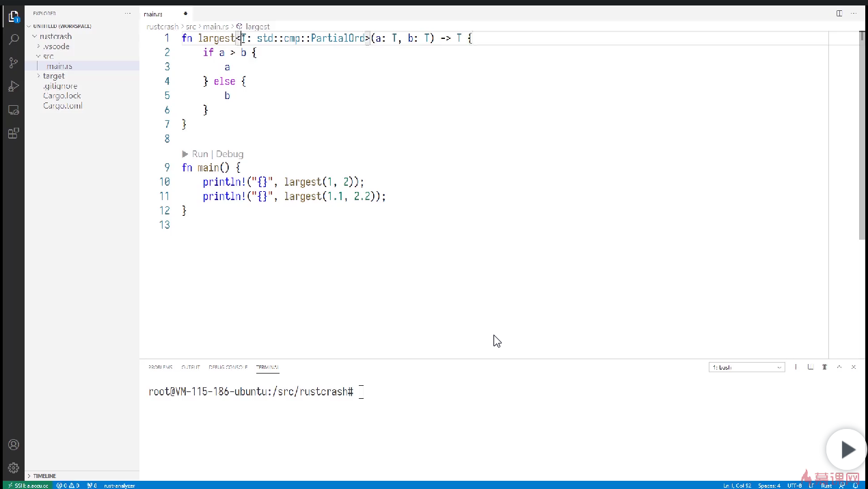Click the feedback icon in status bar
868x489 pixels.
click(842, 485)
